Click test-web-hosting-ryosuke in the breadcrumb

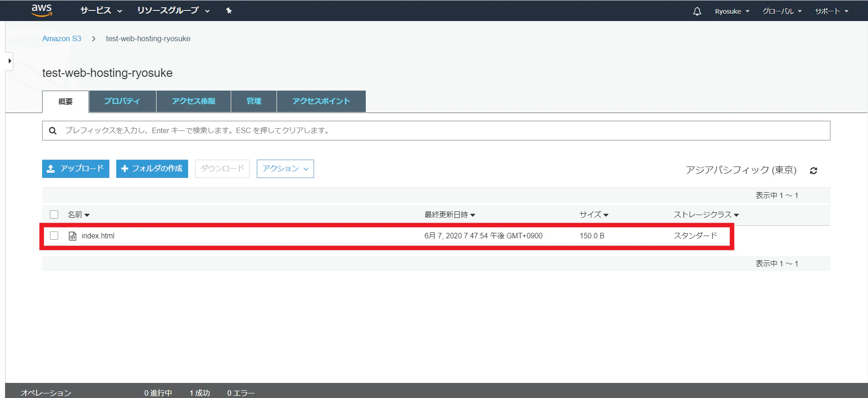click(148, 39)
